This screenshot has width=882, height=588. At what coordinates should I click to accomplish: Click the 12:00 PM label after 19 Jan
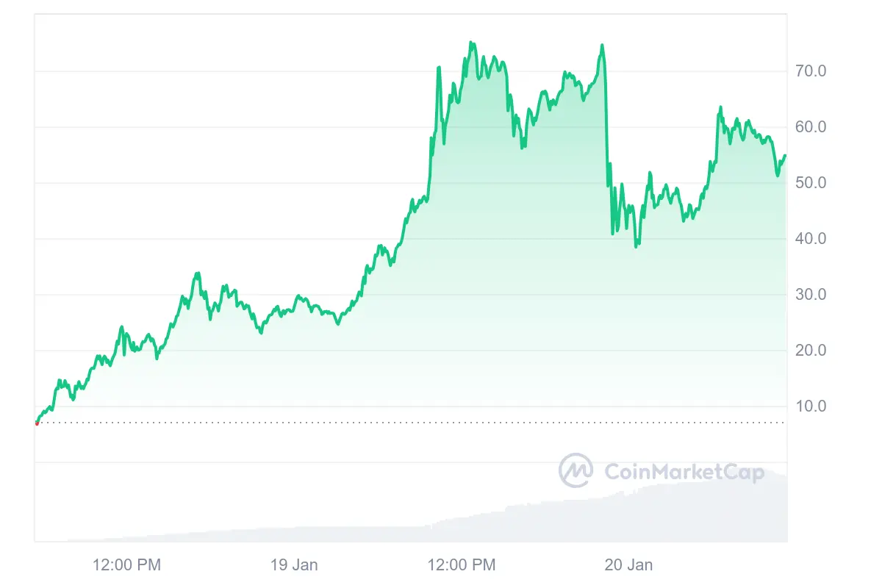coord(462,565)
